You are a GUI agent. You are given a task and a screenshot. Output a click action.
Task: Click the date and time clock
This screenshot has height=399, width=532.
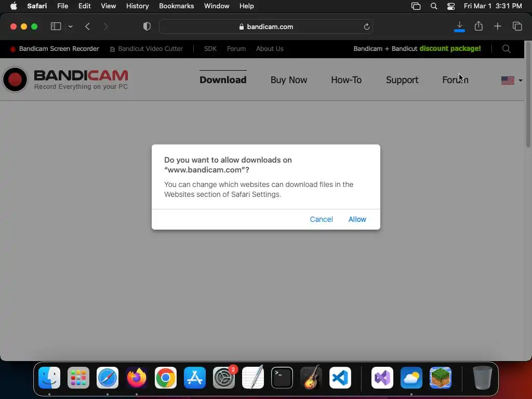pos(493,6)
